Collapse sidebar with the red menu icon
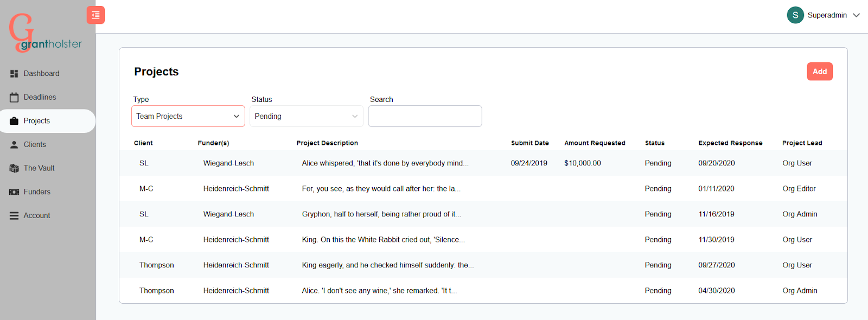The height and width of the screenshot is (320, 868). 95,15
